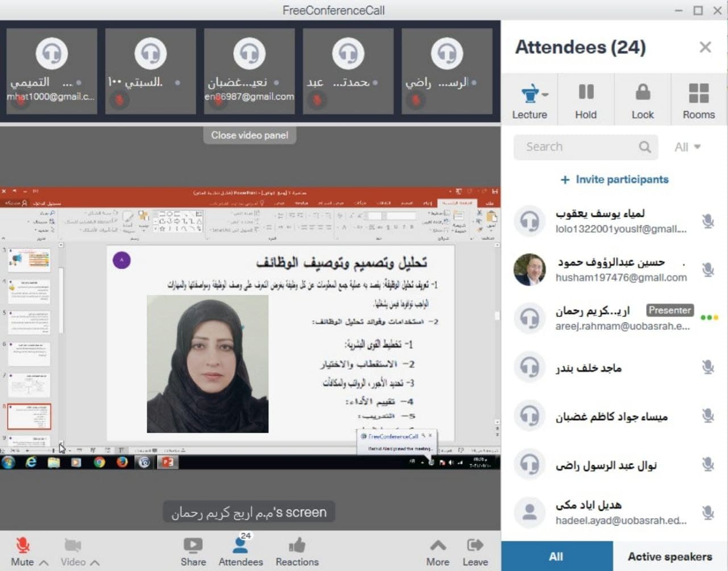This screenshot has height=571, width=728.
Task: Select the راضي video tile avatar
Action: pos(447,53)
